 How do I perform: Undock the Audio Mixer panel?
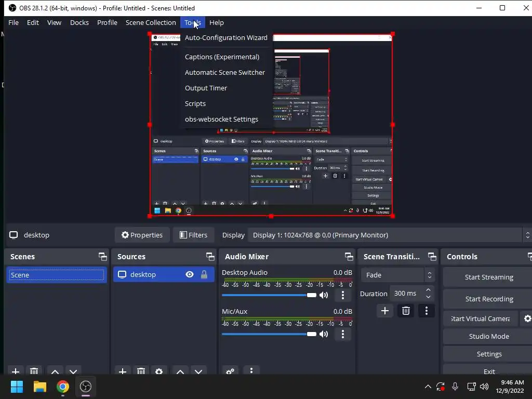coord(349,257)
